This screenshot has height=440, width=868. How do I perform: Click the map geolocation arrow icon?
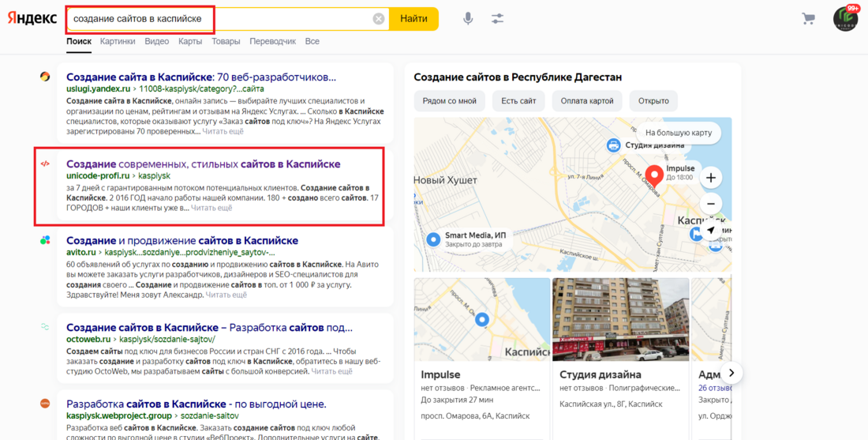pos(711,231)
